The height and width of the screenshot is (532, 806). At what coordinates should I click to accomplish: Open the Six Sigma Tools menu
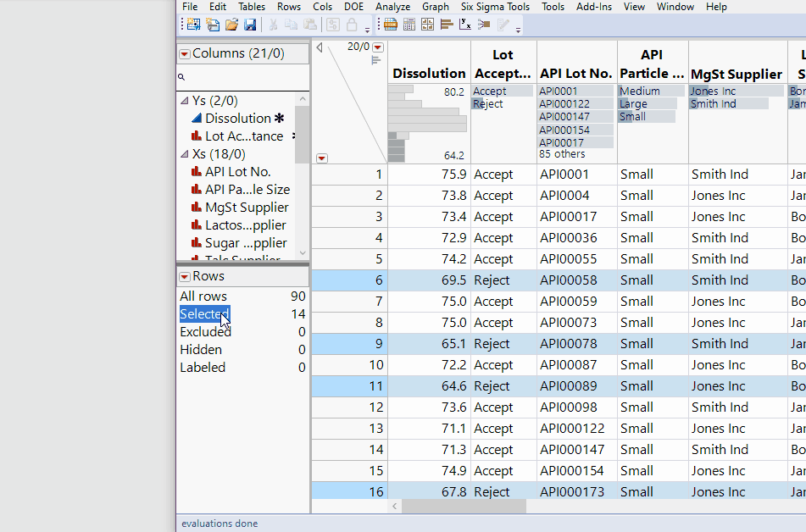(x=495, y=7)
